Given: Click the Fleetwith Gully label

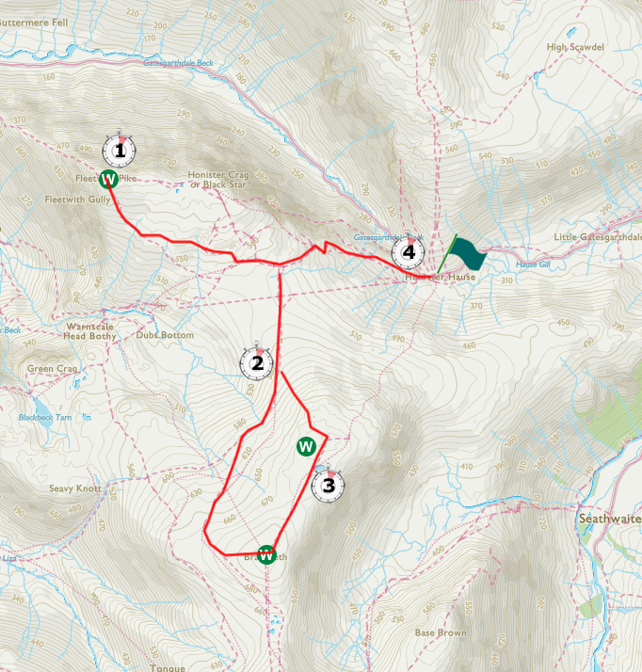Looking at the screenshot, I should tap(77, 200).
